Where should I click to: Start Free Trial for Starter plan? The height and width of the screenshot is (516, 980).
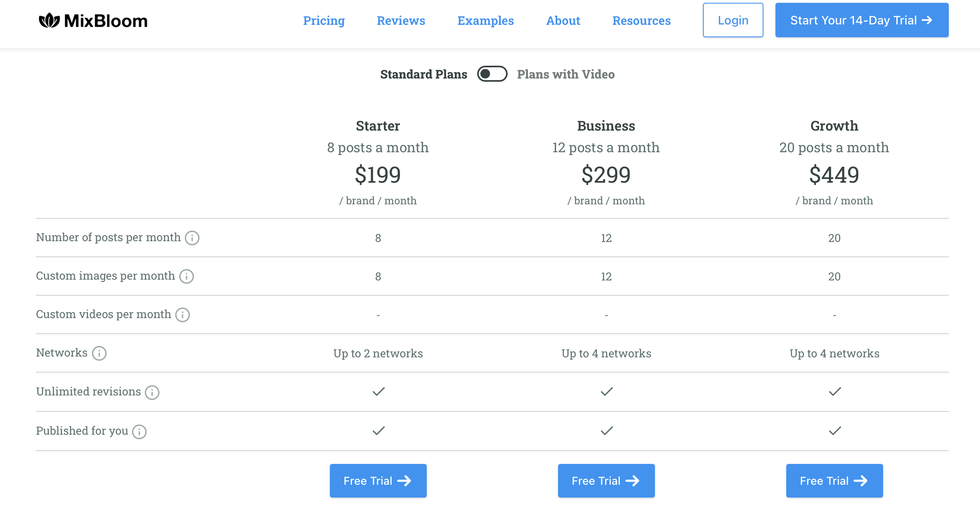point(378,481)
